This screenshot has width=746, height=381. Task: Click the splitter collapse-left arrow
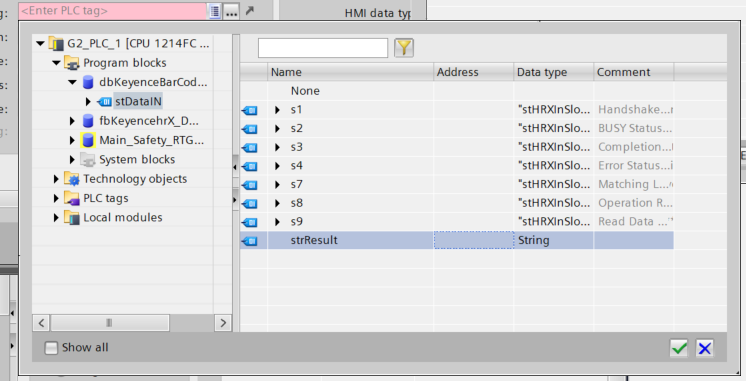(235, 167)
